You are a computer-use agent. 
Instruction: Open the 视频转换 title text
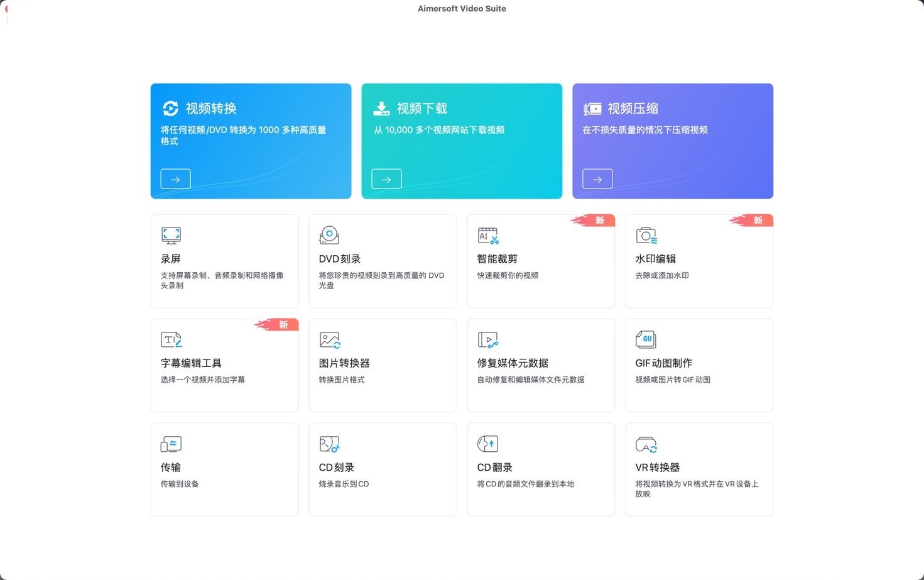[x=211, y=109]
